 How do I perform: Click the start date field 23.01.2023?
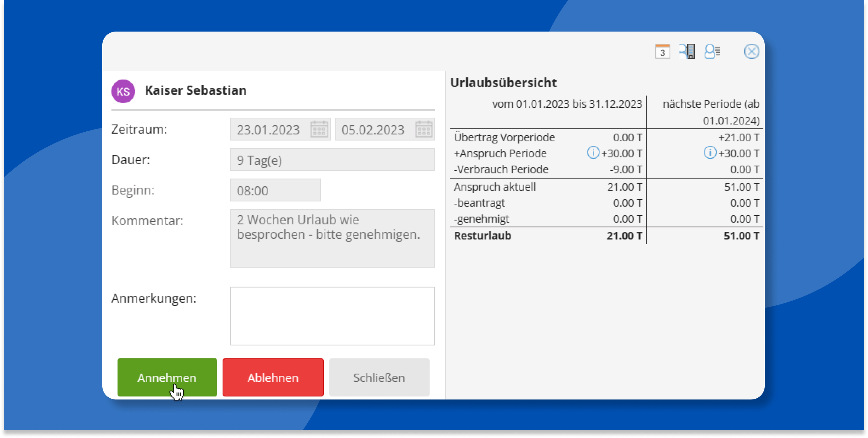click(268, 129)
